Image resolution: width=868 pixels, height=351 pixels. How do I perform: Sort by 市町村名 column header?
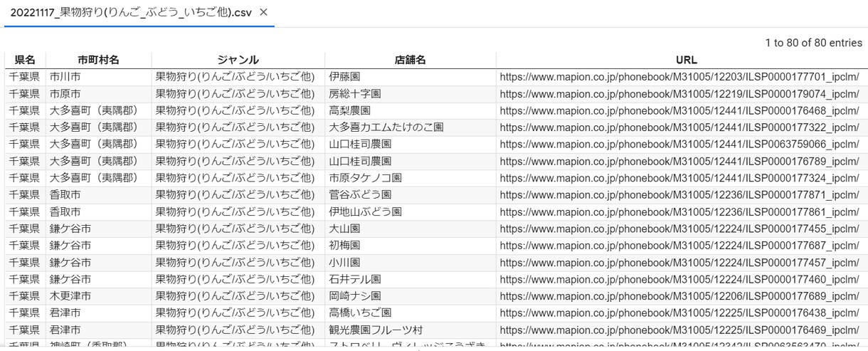tap(98, 60)
